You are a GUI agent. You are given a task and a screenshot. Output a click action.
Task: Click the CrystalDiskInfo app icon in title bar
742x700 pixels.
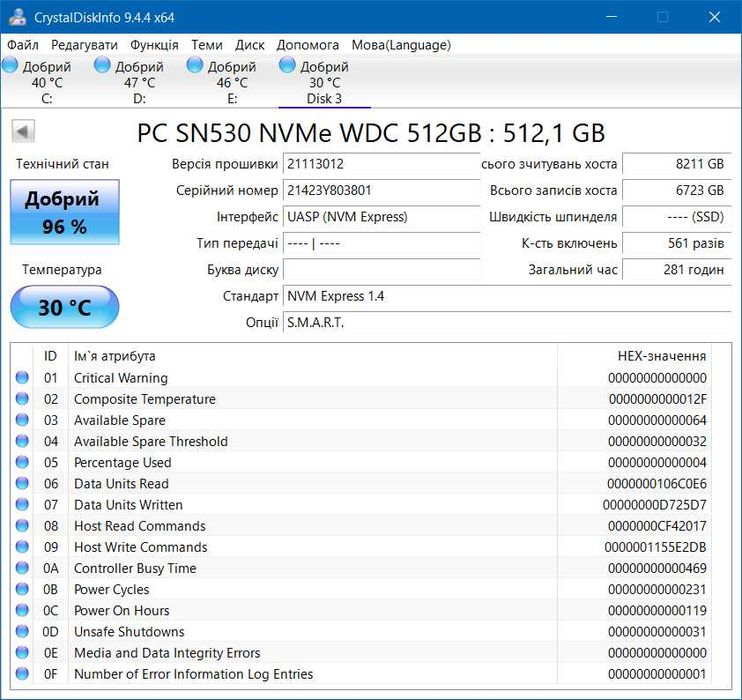coord(18,17)
